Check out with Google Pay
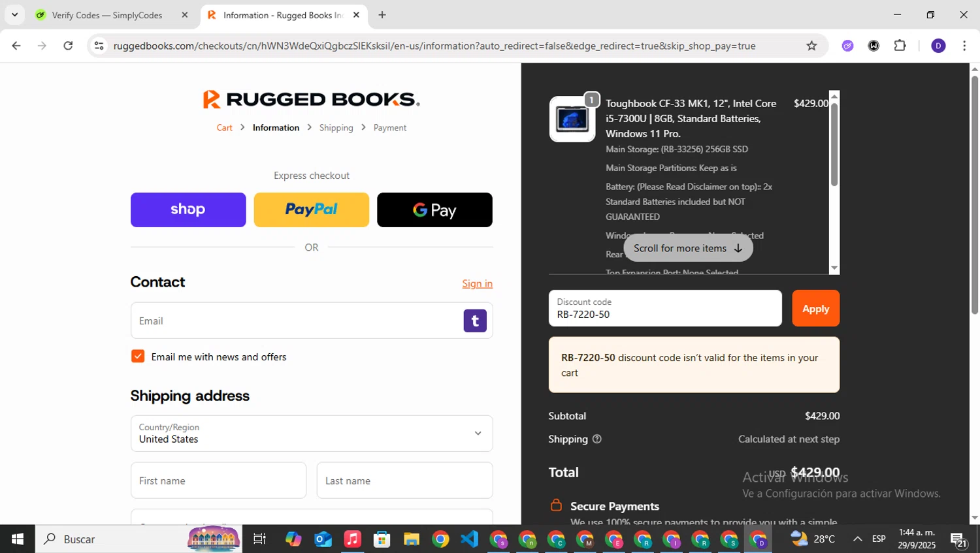980x553 pixels. click(x=434, y=210)
